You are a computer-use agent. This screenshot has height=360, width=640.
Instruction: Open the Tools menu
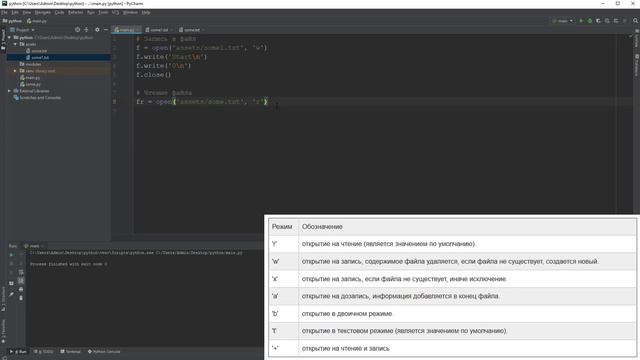click(x=103, y=13)
